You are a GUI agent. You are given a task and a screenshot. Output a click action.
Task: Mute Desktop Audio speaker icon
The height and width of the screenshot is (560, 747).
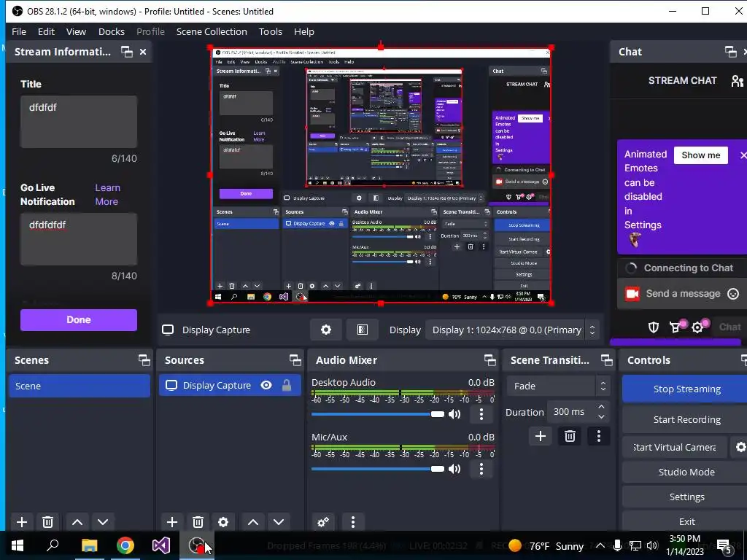(454, 414)
